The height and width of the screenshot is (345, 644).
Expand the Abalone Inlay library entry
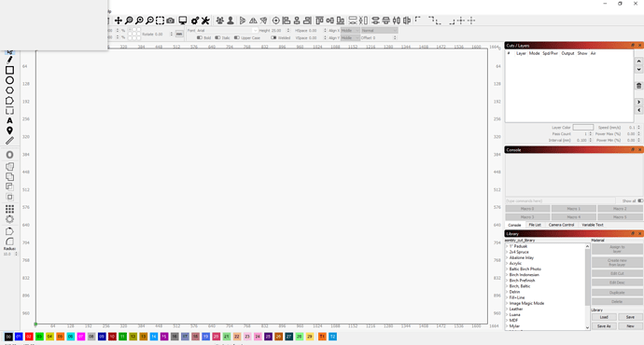coord(507,258)
